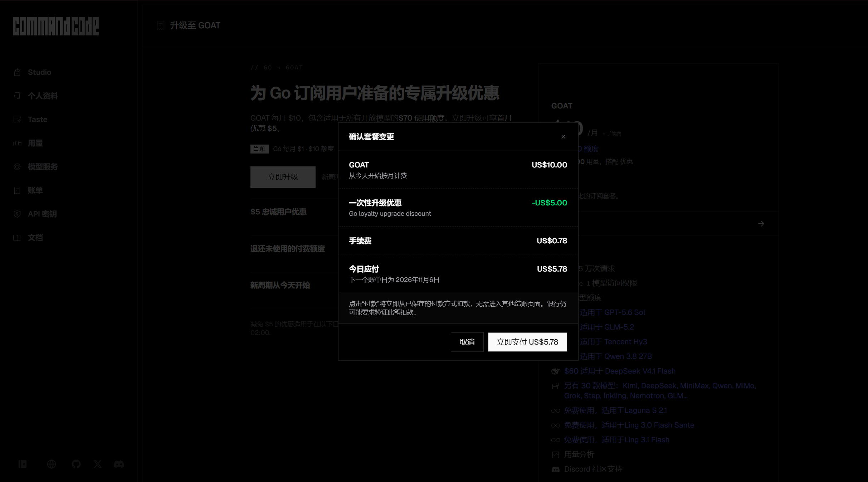Click the -US$5.00 discount amount

coord(549,203)
